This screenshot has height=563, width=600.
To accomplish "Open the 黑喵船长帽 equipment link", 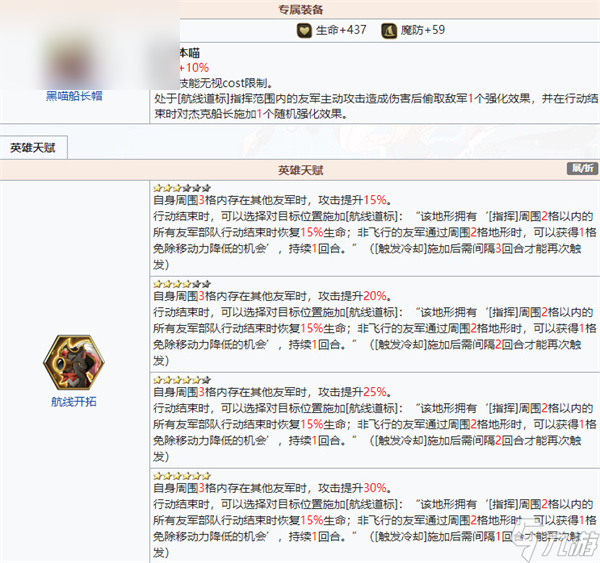I will (74, 96).
